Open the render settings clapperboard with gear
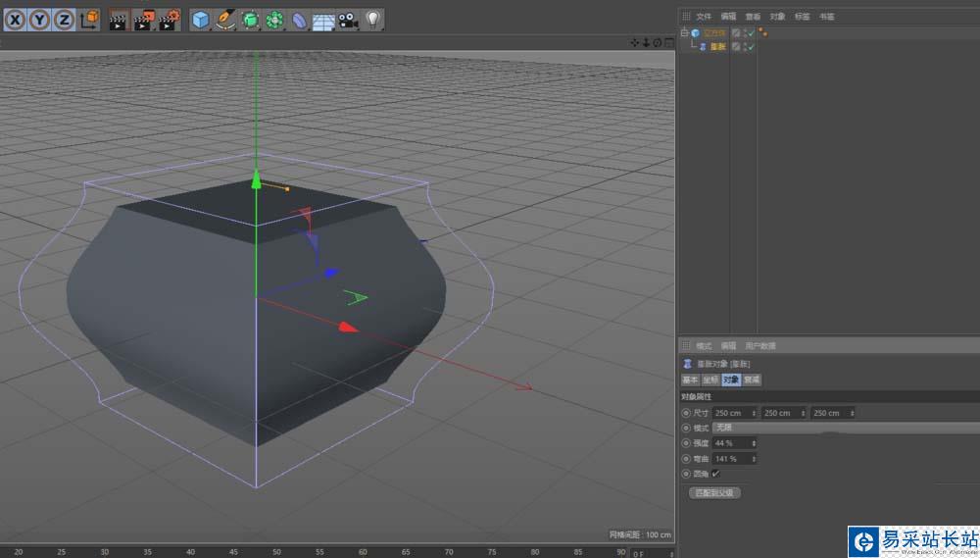The height and width of the screenshot is (558, 980). tap(170, 19)
